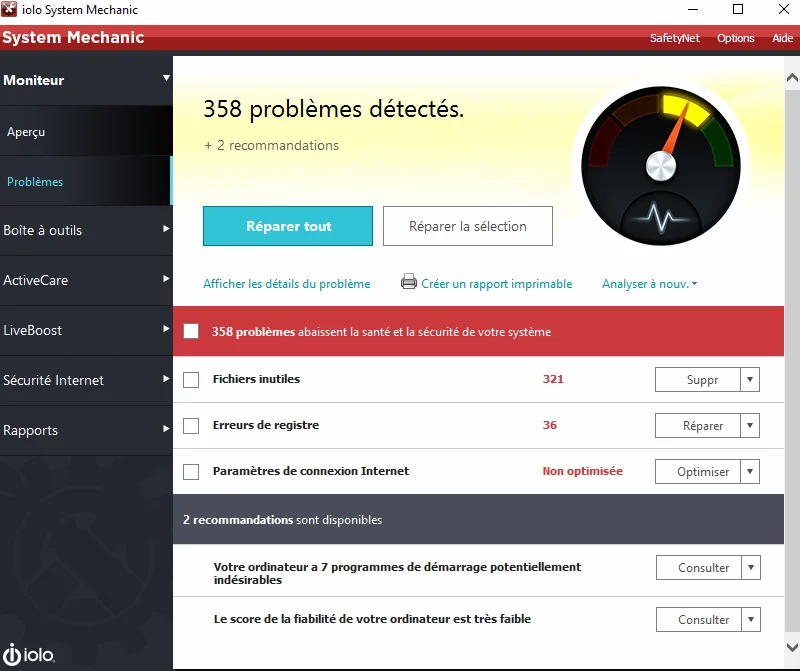Open the SafetyNet menu
The image size is (800, 671).
(x=674, y=38)
